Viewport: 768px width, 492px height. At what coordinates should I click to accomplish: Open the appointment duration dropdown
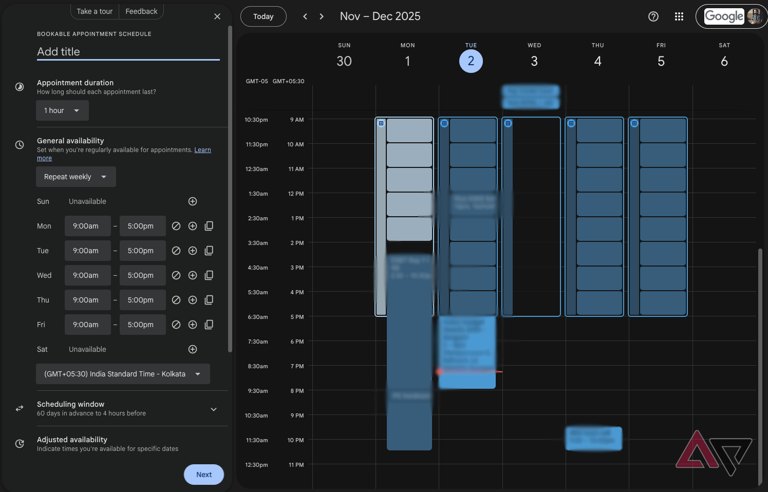(62, 111)
